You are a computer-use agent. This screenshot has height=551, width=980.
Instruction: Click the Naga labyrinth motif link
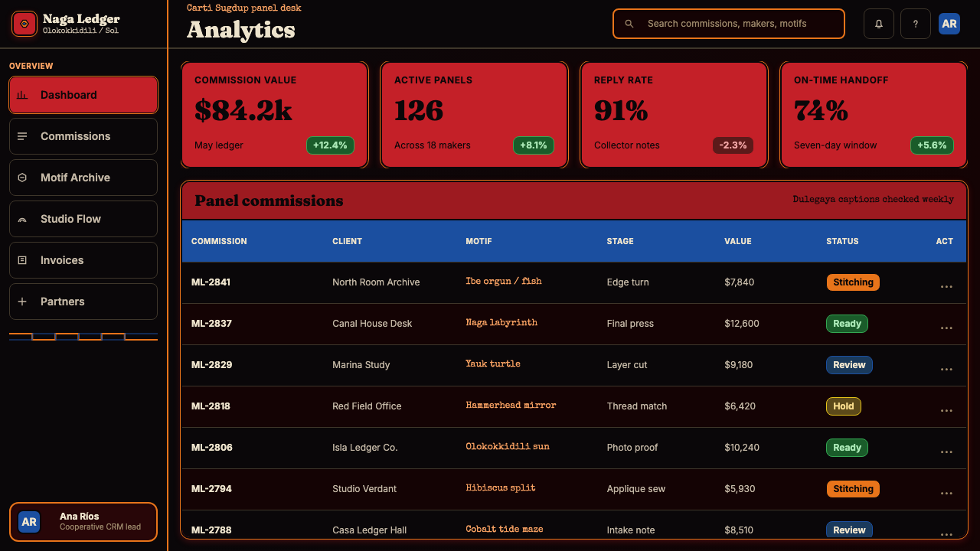pyautogui.click(x=501, y=323)
